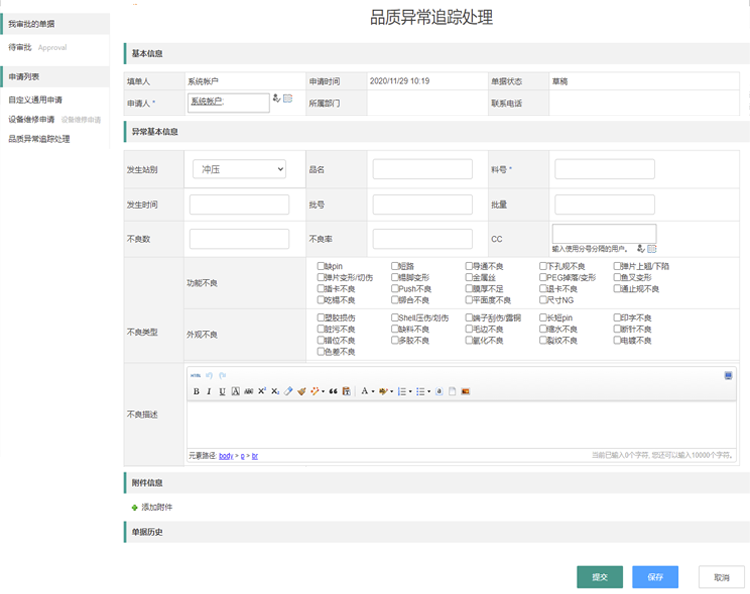Viewport: 750px width, 594px height.
Task: Open the 发生站别 dropdown showing 冲压
Action: 239,169
